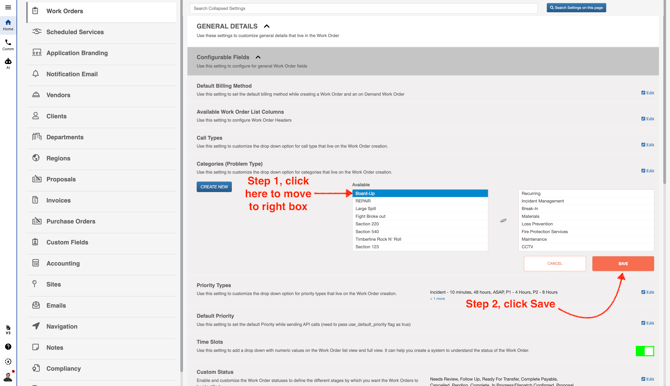Click the Navigation arrow icon
The height and width of the screenshot is (386, 670).
coord(36,326)
